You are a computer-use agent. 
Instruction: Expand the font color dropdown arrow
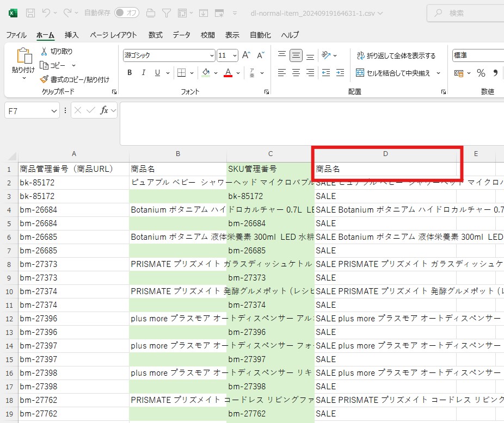click(x=238, y=73)
